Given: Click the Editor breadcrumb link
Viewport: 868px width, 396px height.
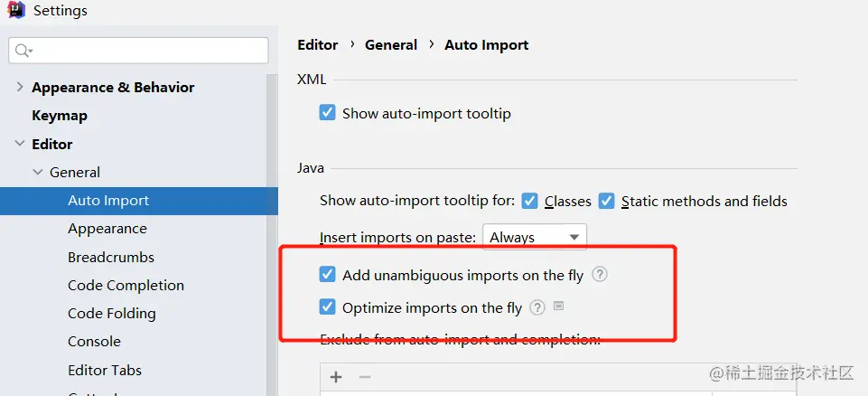Looking at the screenshot, I should click(x=317, y=44).
